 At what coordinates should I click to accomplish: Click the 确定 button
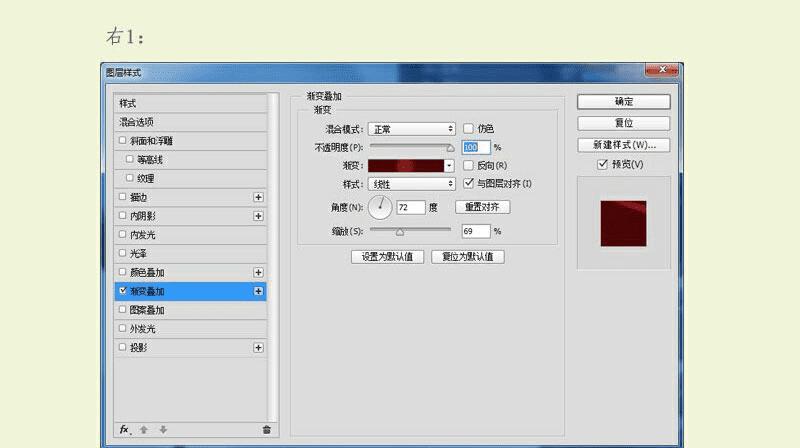pos(623,102)
